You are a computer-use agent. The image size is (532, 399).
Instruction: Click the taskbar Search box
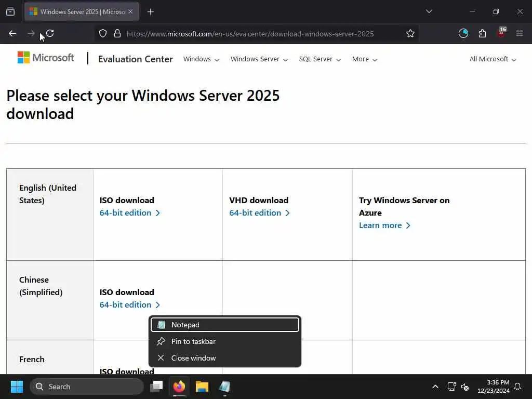87,387
